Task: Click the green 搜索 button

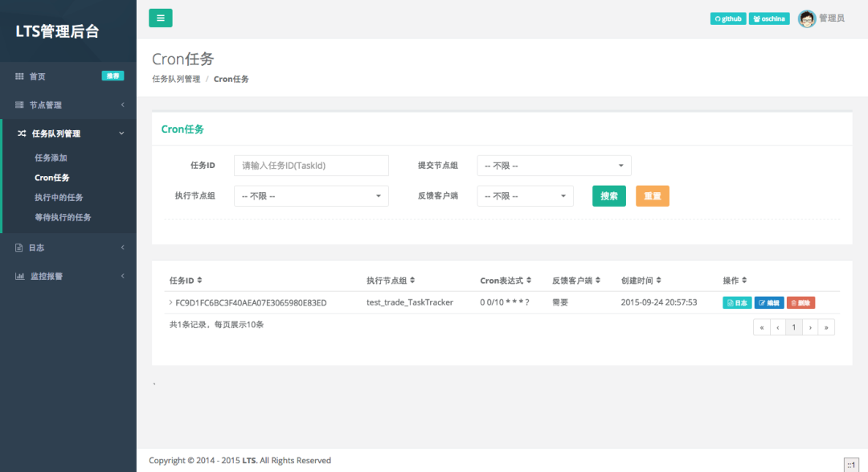Action: (609, 196)
